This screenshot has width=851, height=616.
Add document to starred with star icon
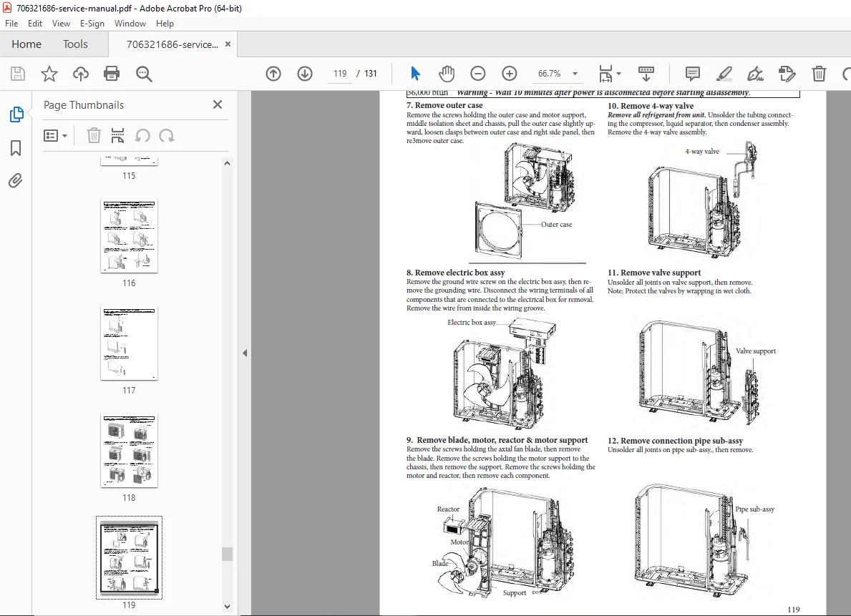[x=49, y=73]
